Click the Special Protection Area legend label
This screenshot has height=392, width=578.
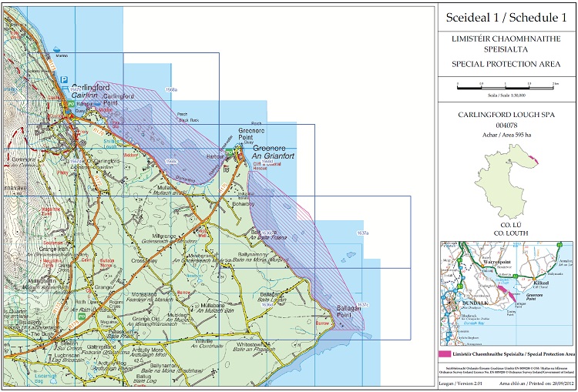click(x=514, y=354)
